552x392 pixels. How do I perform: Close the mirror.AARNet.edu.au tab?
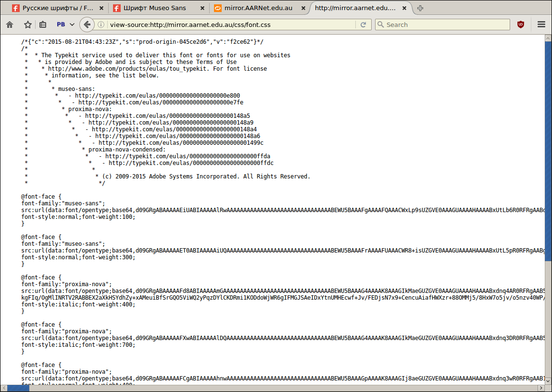(303, 8)
